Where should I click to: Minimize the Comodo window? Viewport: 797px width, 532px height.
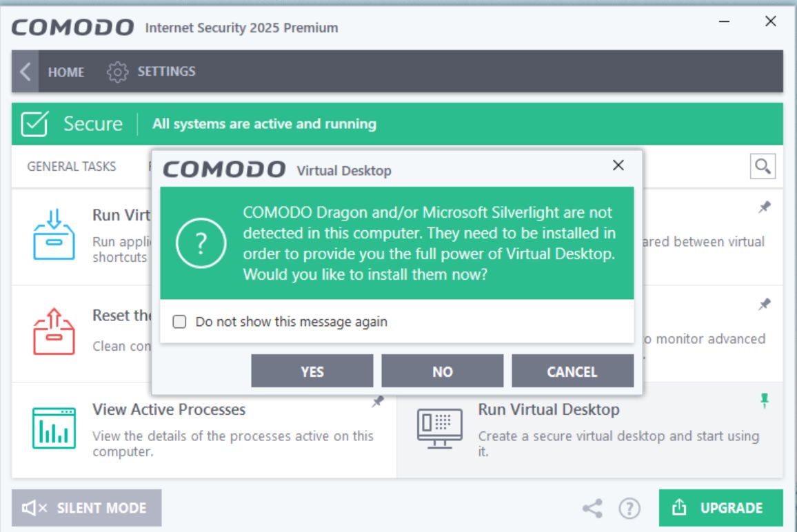tap(725, 21)
